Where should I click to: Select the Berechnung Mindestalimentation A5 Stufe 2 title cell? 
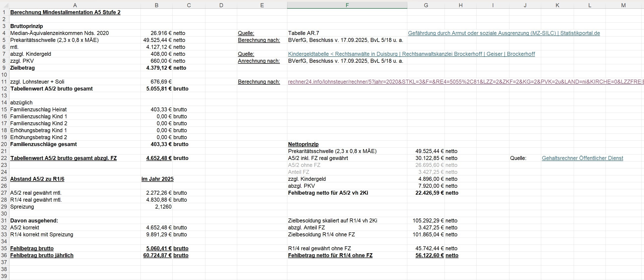(x=65, y=12)
